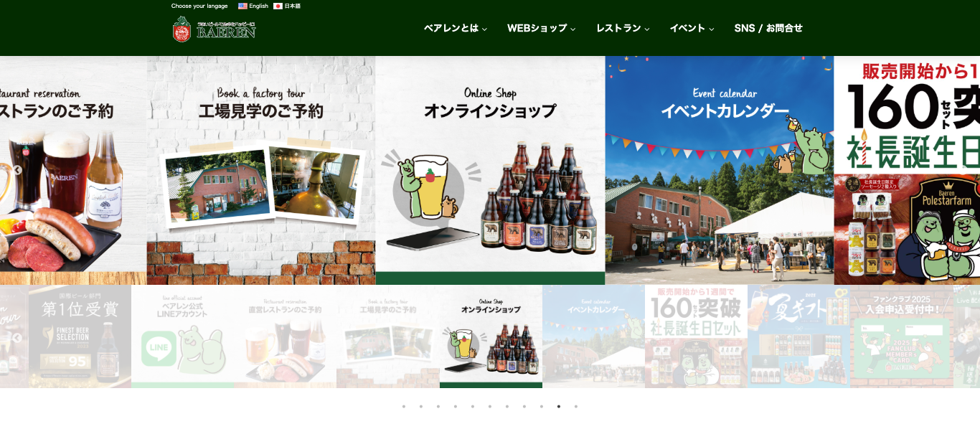Select the ベアレン公式LINEアカウント thumbnail

[x=182, y=336]
